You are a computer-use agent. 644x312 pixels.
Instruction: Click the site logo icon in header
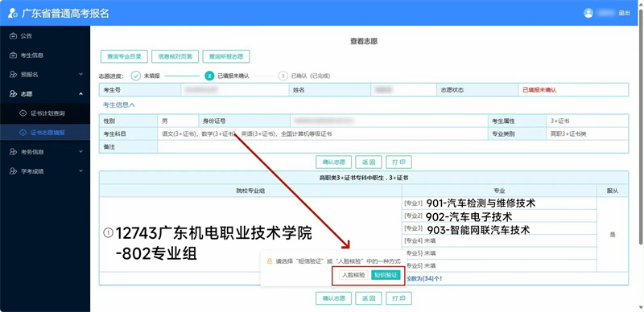coord(12,13)
